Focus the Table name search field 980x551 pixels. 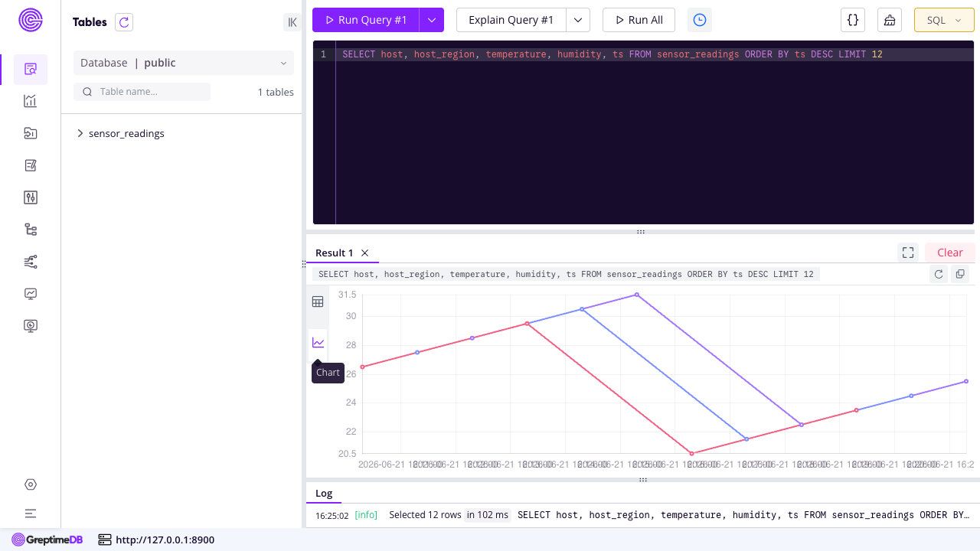tap(142, 92)
